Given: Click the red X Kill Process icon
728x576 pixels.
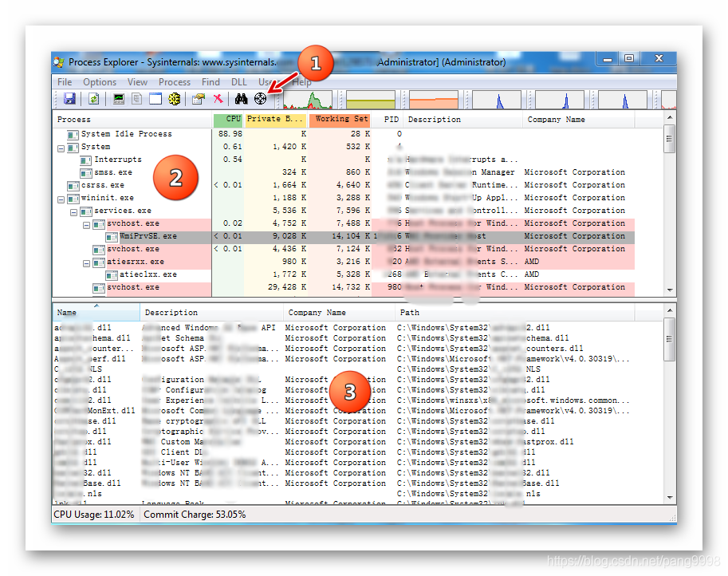Looking at the screenshot, I should click(x=217, y=99).
